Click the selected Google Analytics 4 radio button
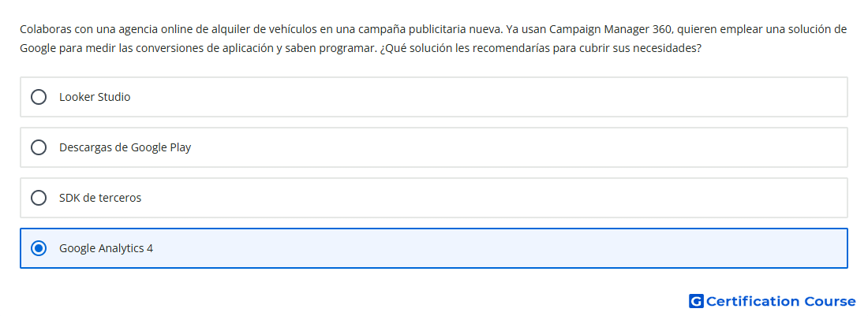 pyautogui.click(x=39, y=248)
